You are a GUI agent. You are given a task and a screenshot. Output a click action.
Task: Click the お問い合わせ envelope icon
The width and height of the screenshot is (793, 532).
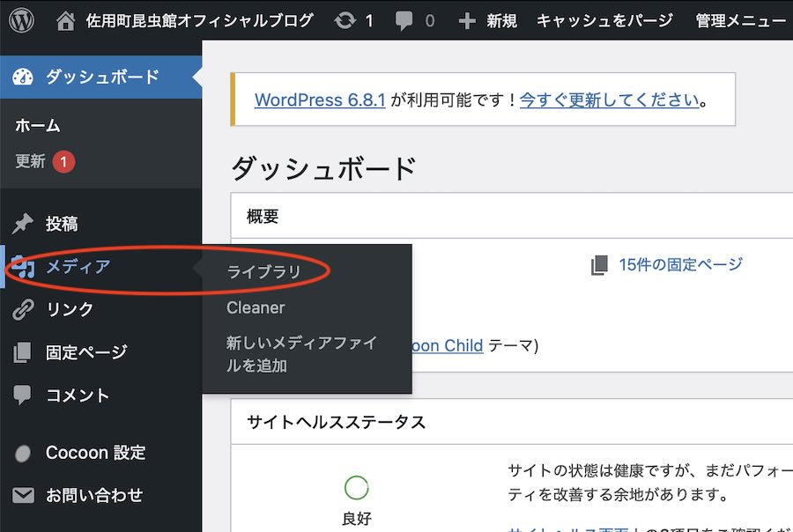click(x=23, y=496)
